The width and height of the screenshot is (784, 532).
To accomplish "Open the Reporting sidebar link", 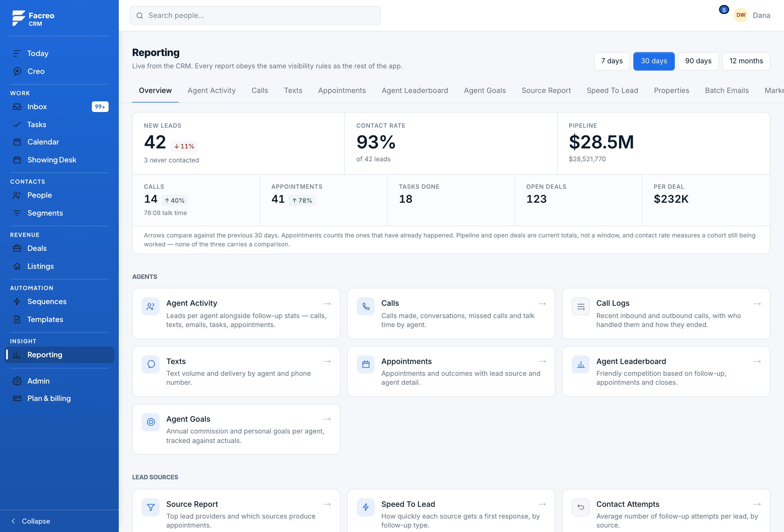I will tap(59, 354).
